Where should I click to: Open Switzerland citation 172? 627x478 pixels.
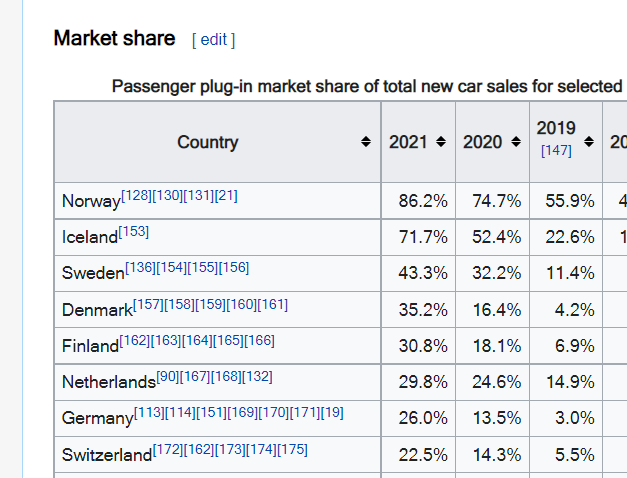[x=168, y=449]
